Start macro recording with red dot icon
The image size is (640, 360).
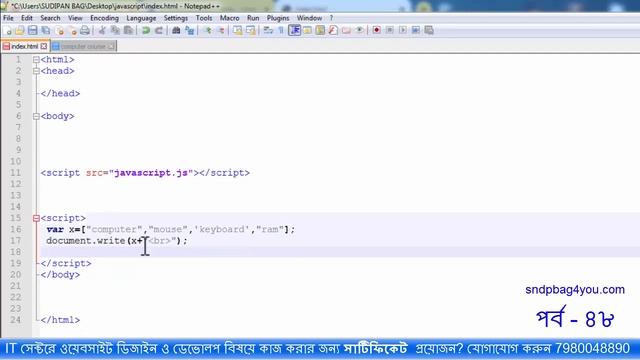[x=376, y=30]
